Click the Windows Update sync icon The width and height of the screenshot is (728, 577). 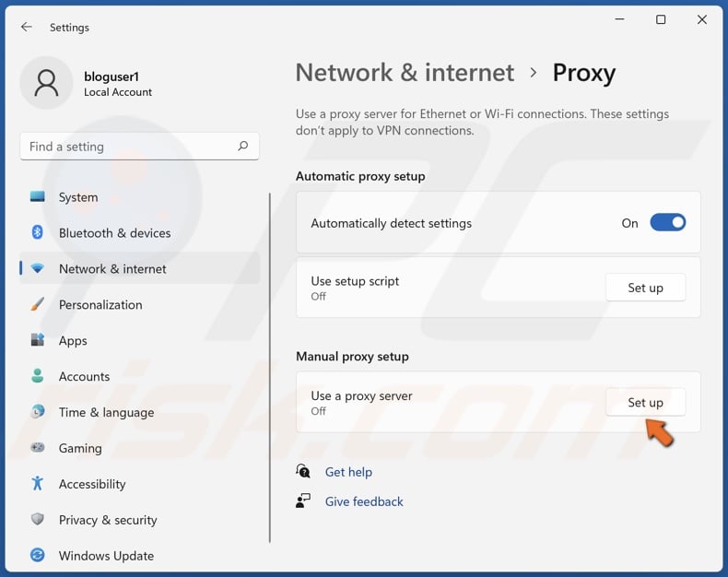tap(38, 556)
